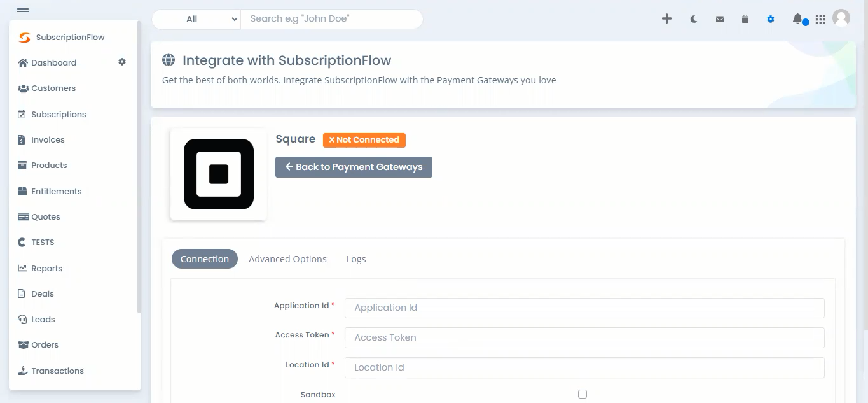Screen dimensions: 868x403
Task: Click the globe icon beside page title
Action: pos(169,60)
